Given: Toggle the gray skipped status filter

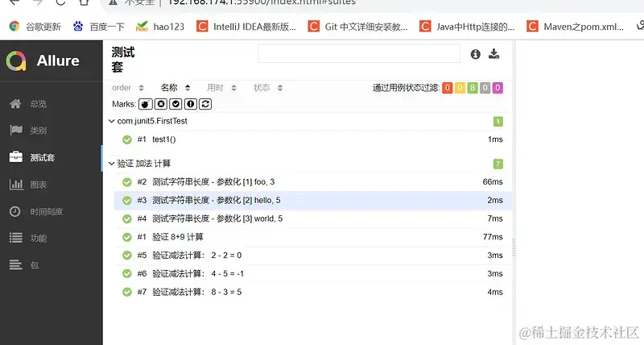Looking at the screenshot, I should [x=485, y=88].
